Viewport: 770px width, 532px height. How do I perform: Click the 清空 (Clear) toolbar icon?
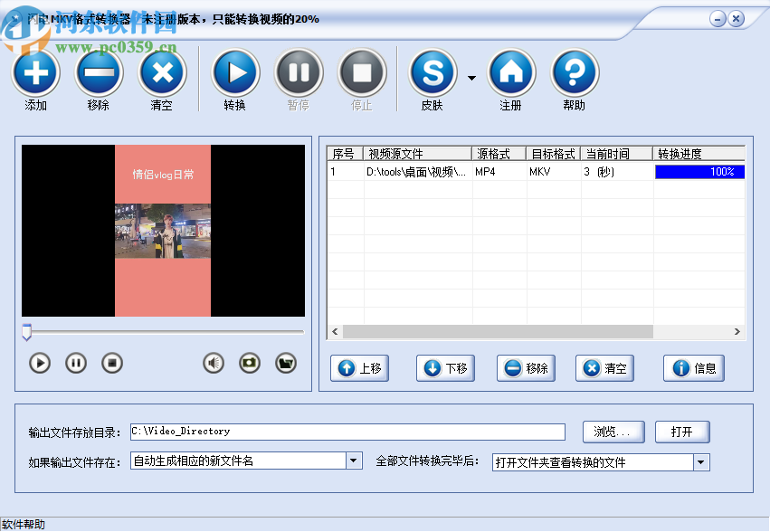[162, 75]
